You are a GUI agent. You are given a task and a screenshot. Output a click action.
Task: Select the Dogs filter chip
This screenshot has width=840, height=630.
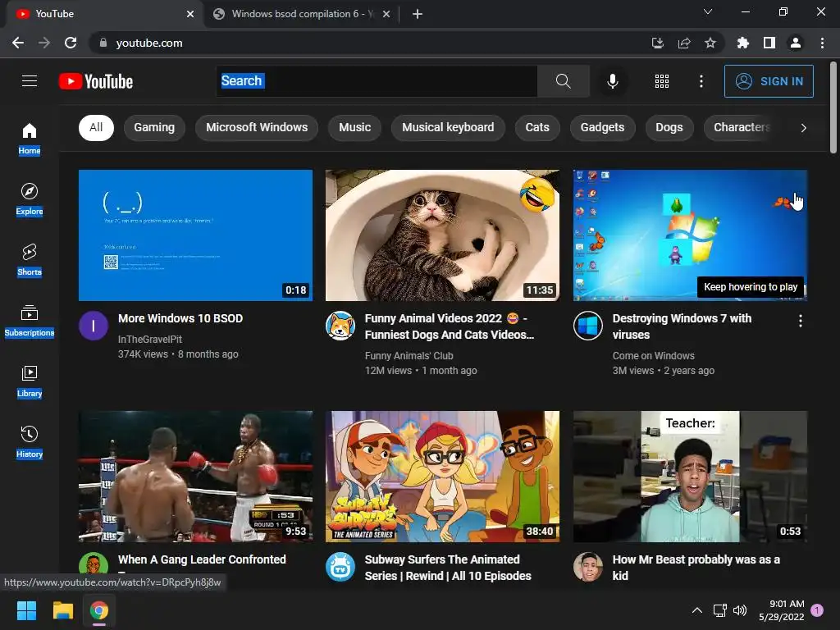click(669, 127)
